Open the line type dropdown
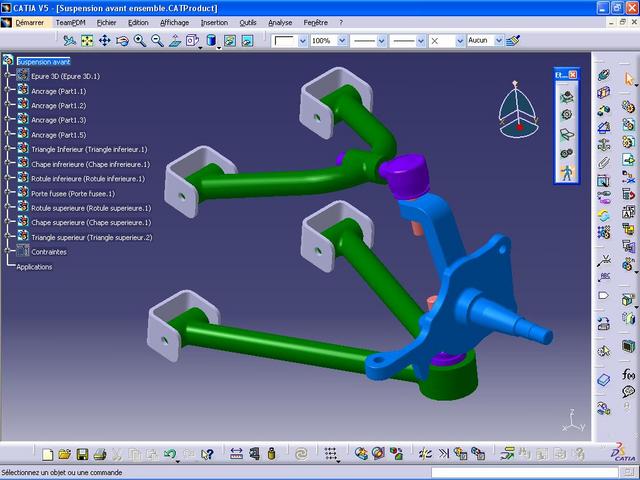Screen dimensions: 640x480 tap(421, 41)
